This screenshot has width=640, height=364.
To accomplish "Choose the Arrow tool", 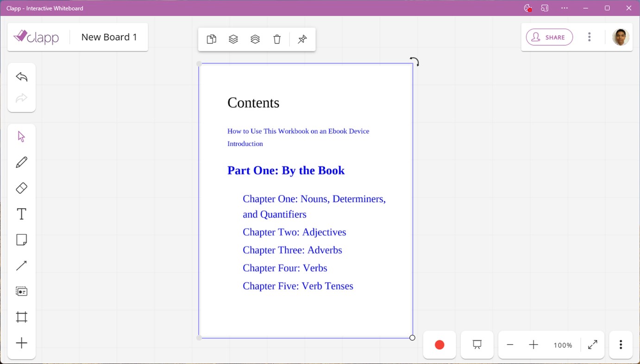I will [x=21, y=265].
